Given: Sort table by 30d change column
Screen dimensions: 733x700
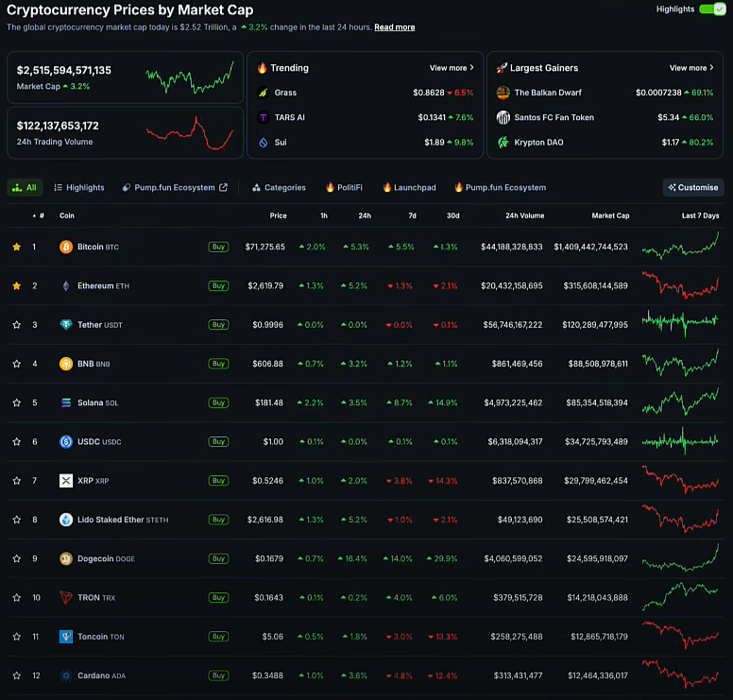Looking at the screenshot, I should click(452, 215).
